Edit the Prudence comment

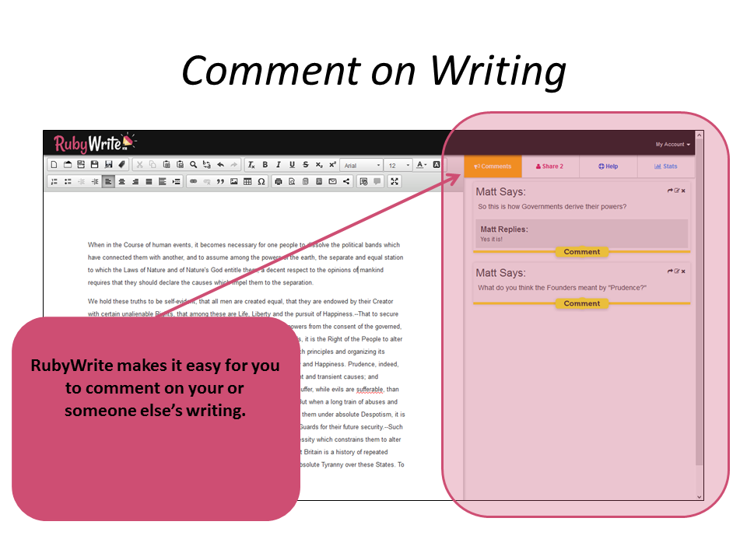click(676, 271)
